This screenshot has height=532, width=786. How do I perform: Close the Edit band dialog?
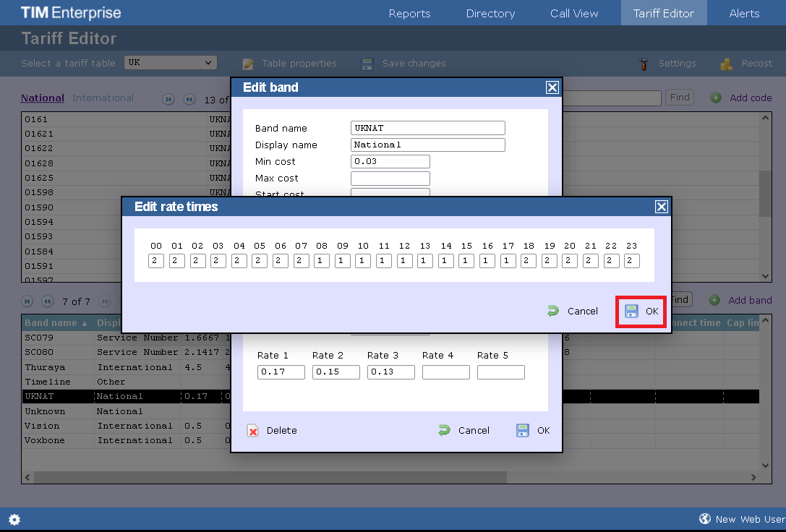[552, 87]
